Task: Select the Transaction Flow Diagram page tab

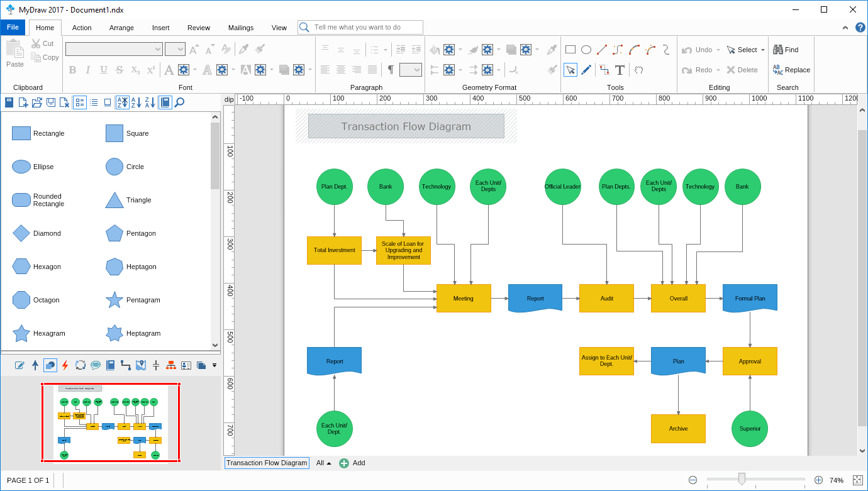Action: [267, 463]
